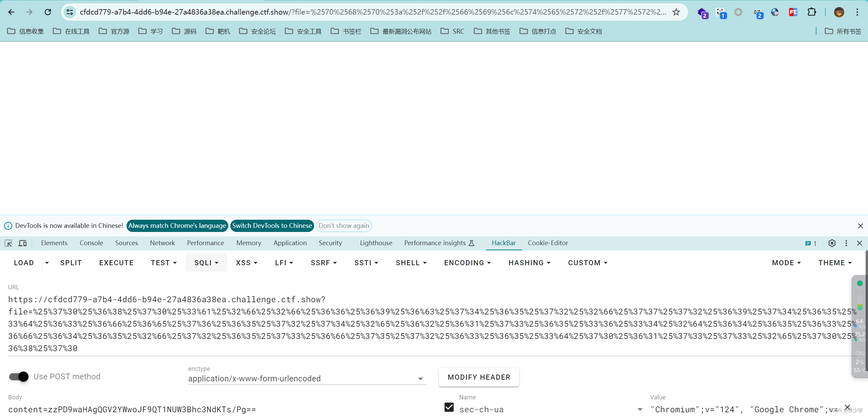This screenshot has height=416, width=868.
Task: Toggle the Use POST method switch
Action: click(19, 377)
